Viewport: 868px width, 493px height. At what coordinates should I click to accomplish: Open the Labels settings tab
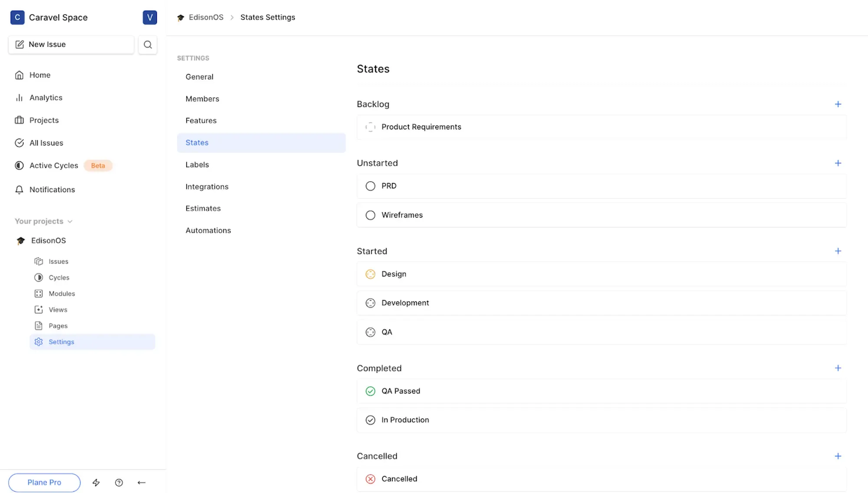click(x=197, y=165)
